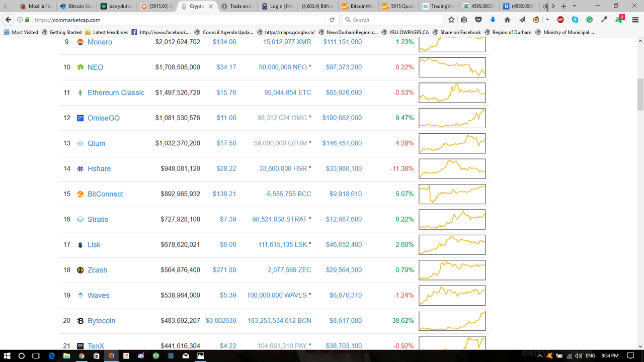Open the Waves coin logo
The image size is (644, 362).
tap(80, 296)
